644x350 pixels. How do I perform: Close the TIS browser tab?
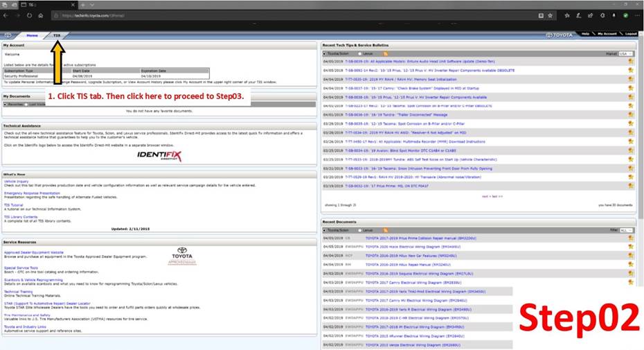click(73, 5)
